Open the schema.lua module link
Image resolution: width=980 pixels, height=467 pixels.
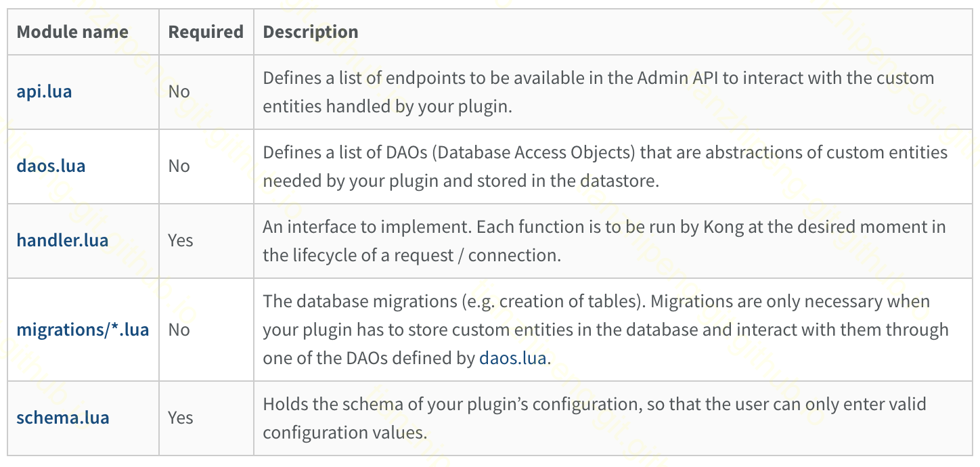(x=62, y=418)
